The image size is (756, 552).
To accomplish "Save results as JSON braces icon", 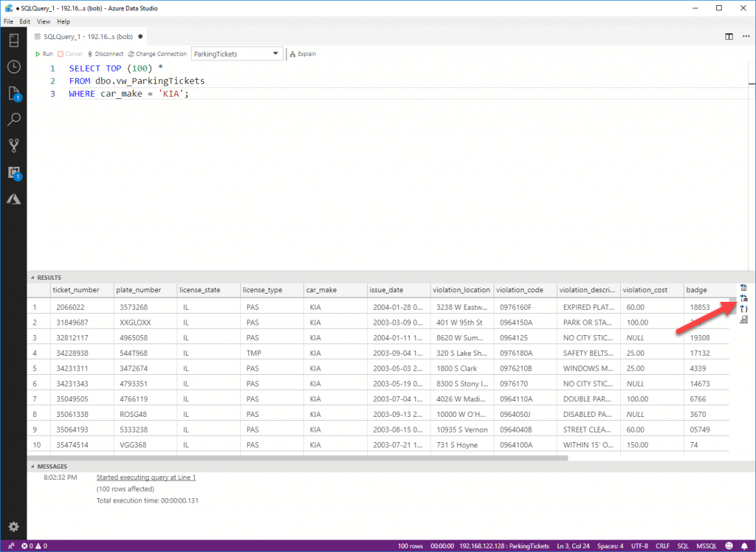I will pos(743,309).
